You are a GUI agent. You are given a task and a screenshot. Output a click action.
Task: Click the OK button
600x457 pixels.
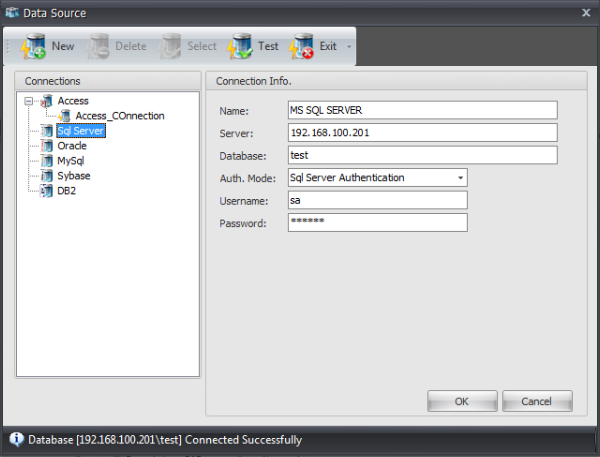462,401
